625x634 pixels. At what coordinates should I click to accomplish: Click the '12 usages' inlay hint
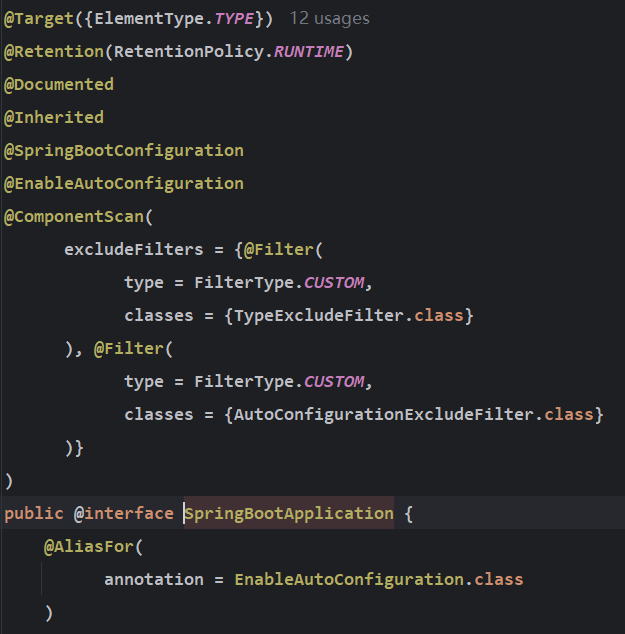click(329, 19)
